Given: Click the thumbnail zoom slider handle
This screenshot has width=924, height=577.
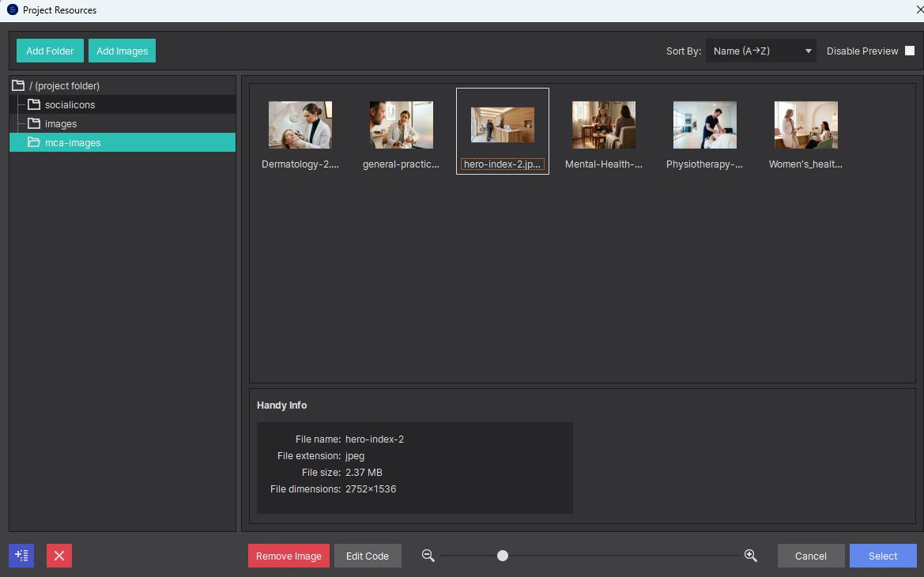Looking at the screenshot, I should tap(503, 555).
